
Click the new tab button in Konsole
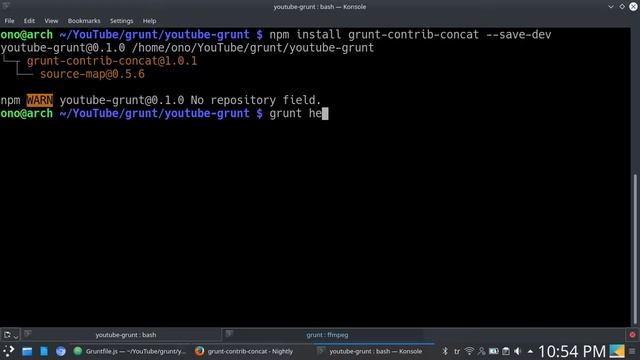point(7,335)
